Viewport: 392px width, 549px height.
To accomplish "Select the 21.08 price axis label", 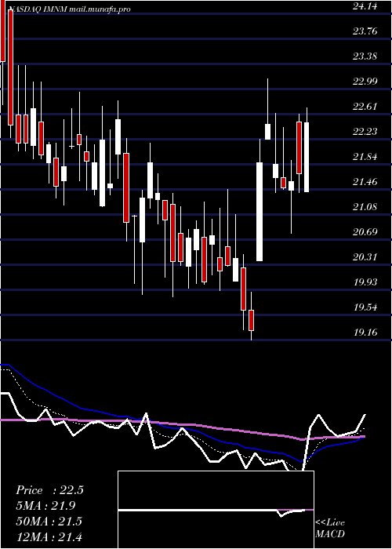I will [365, 206].
